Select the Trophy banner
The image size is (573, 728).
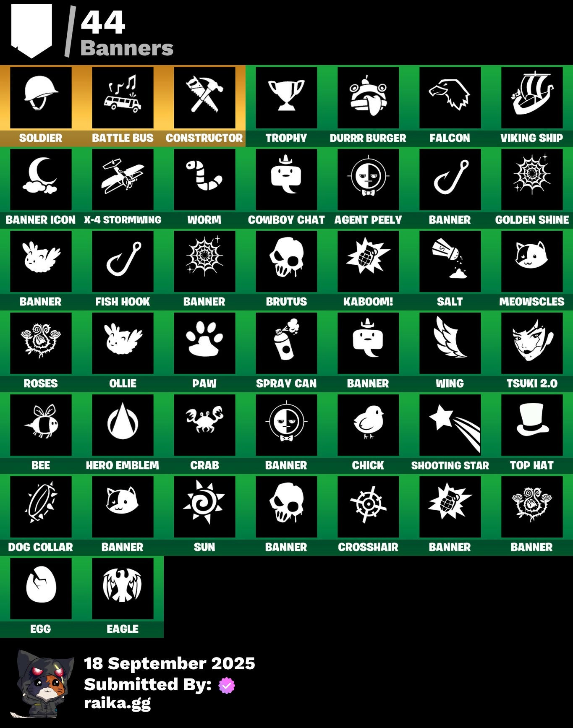coord(286,98)
